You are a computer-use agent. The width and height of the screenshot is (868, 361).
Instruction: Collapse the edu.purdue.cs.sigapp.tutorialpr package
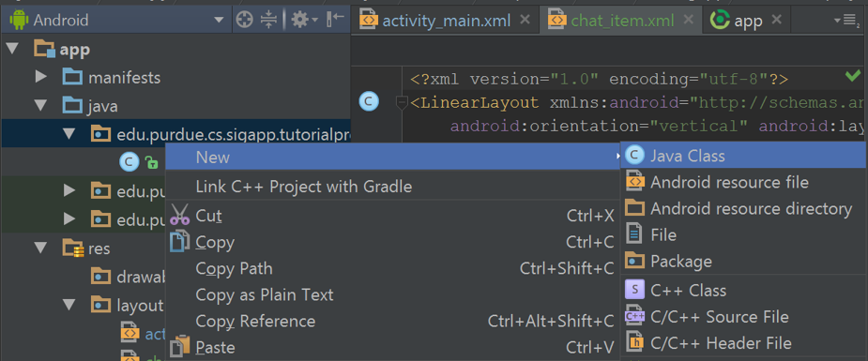click(69, 134)
